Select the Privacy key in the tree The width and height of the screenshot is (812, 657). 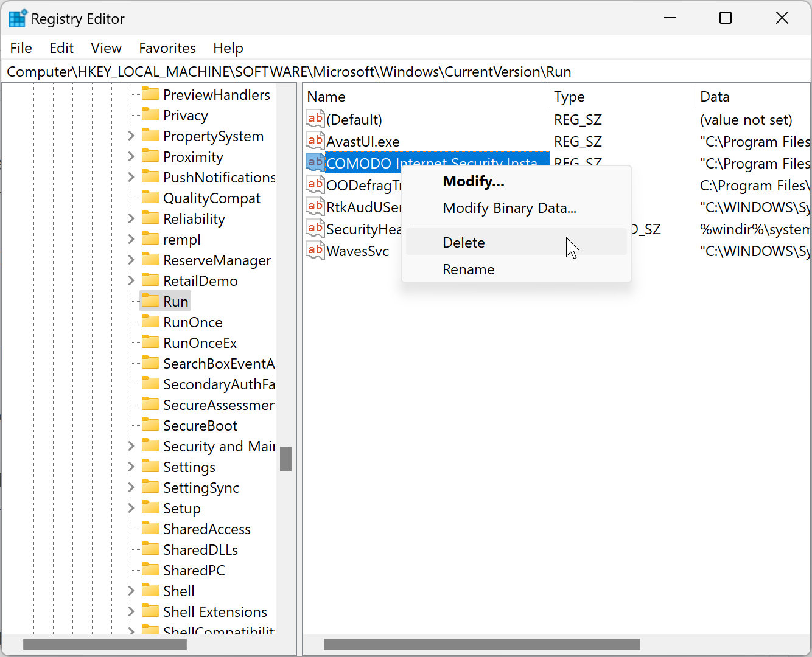[186, 116]
